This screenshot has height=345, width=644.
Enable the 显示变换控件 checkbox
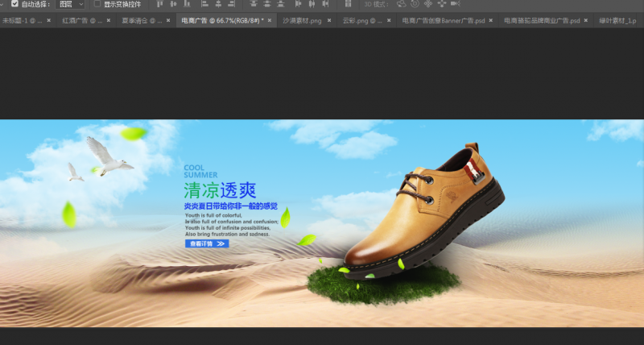97,4
